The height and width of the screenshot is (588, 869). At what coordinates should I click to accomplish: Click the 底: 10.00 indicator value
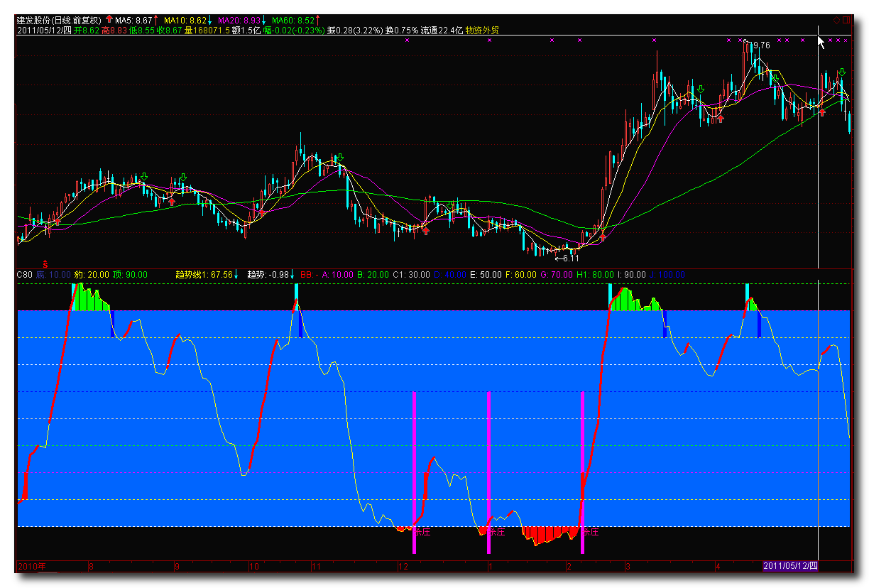coord(53,274)
